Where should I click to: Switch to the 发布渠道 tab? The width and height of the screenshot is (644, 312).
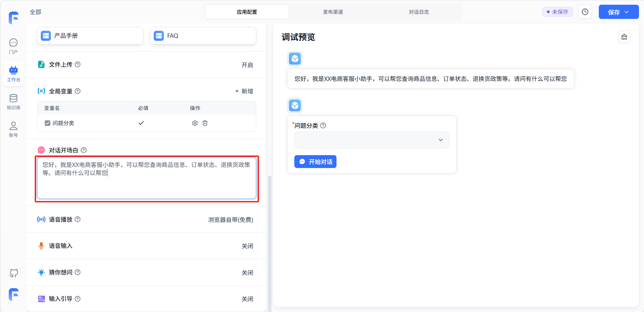(x=333, y=12)
